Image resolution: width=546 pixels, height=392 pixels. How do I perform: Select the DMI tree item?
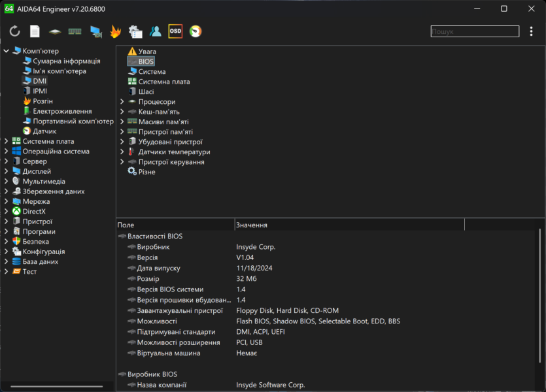point(35,81)
